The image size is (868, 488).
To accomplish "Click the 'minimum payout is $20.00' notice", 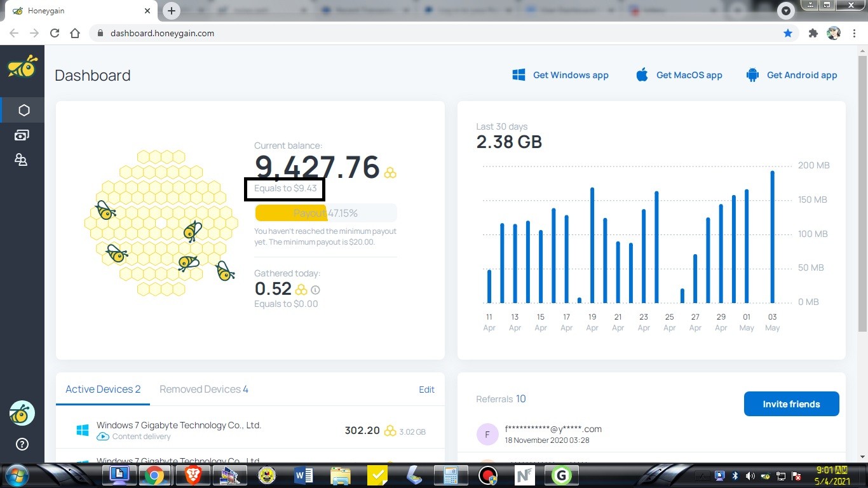I will click(x=325, y=236).
